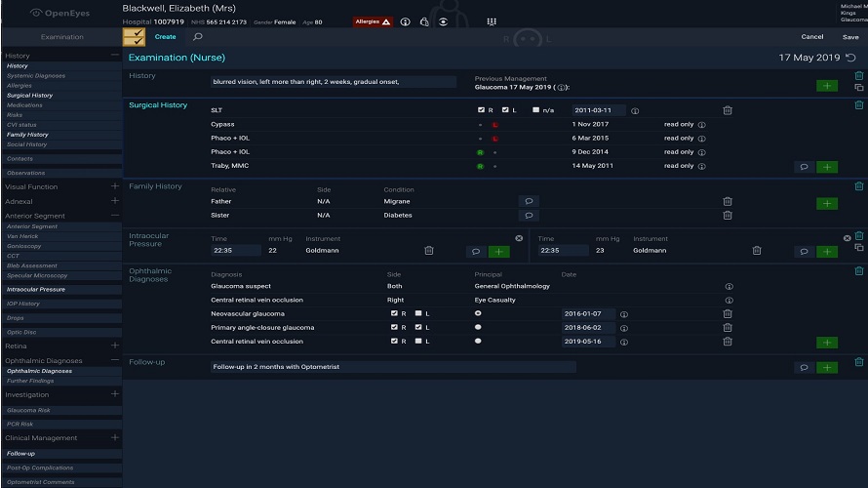Toggle L checkbox for Neovascular glaucoma
The height and width of the screenshot is (488, 868).
417,314
